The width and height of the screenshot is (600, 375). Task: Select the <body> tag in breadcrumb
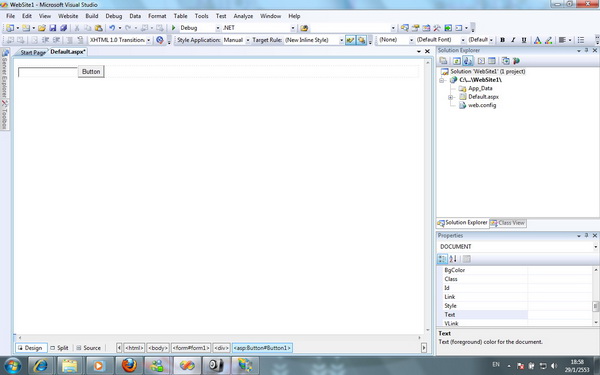coord(158,348)
